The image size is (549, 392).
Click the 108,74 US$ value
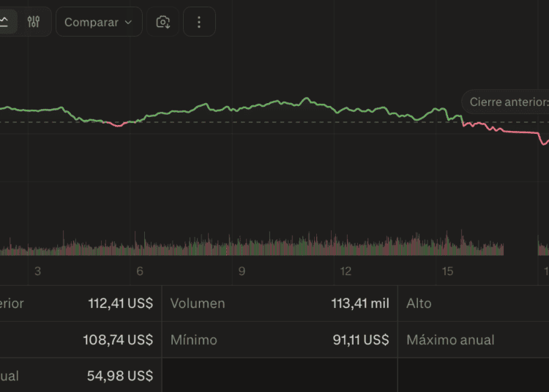(x=121, y=340)
